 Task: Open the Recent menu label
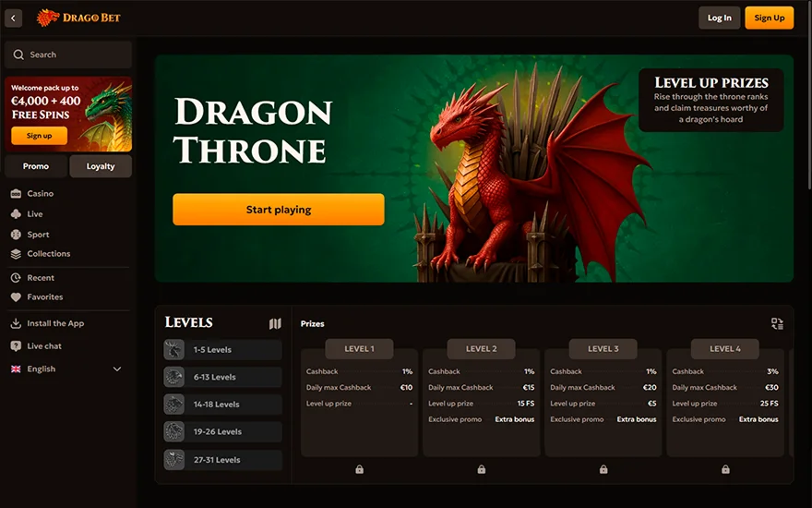pos(41,277)
